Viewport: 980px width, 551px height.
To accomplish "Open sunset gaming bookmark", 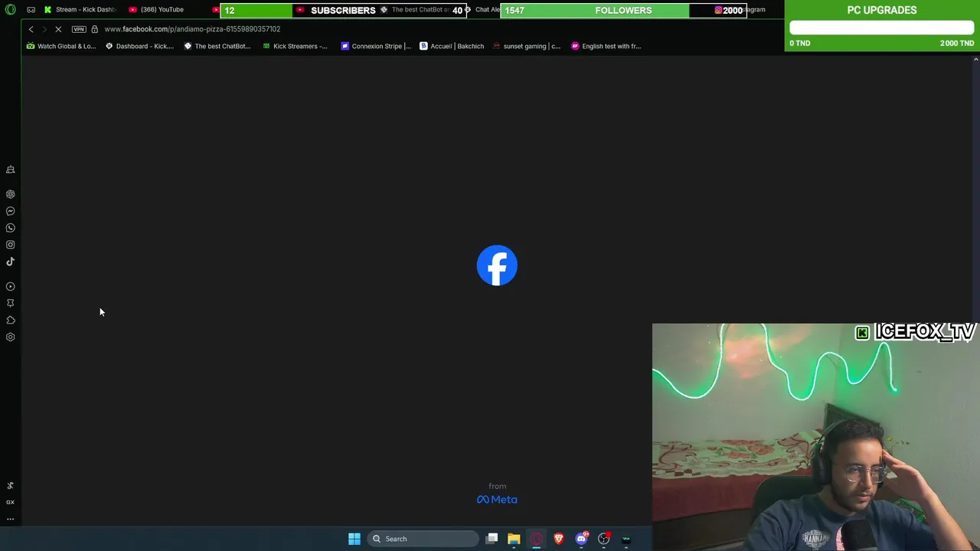I will point(527,46).
